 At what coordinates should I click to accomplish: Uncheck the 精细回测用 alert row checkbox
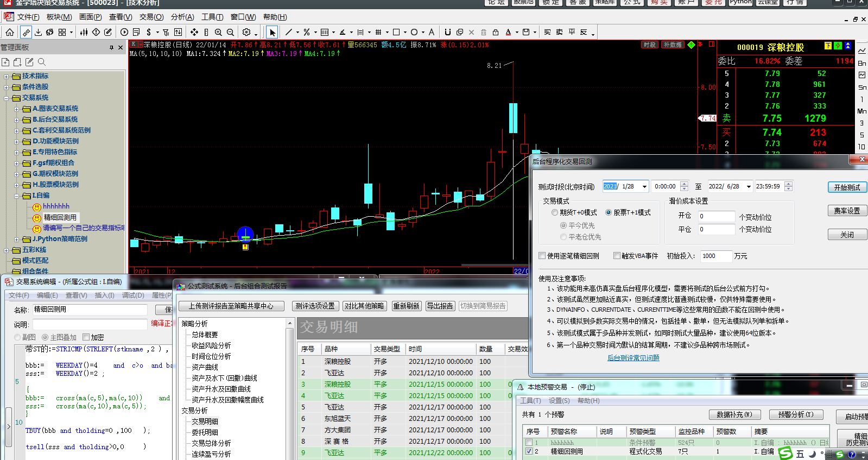coord(529,451)
